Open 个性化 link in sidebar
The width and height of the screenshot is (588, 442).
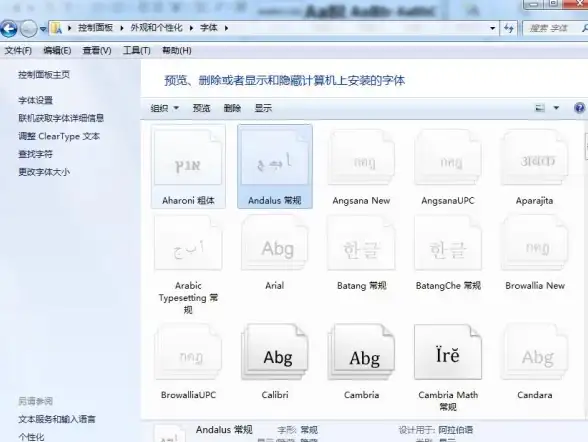point(31,437)
